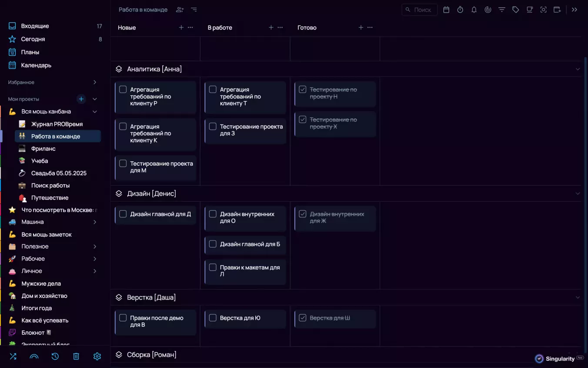Collapse Мои проекты section chevron
Viewport: 588px width, 368px height.
(95, 99)
